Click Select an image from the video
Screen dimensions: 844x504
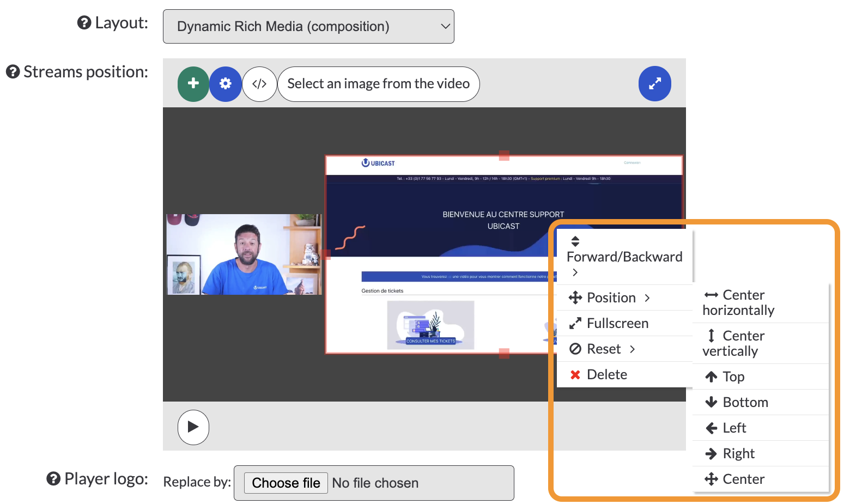[x=379, y=84]
